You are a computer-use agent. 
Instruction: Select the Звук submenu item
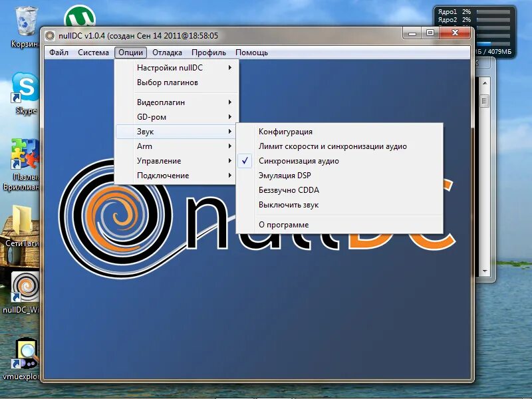(176, 132)
